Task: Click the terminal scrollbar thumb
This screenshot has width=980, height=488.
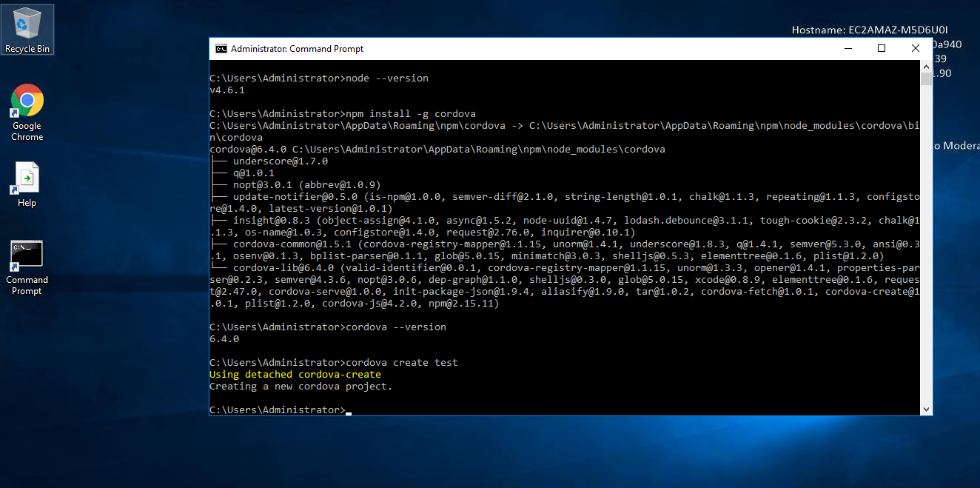Action: tap(926, 79)
